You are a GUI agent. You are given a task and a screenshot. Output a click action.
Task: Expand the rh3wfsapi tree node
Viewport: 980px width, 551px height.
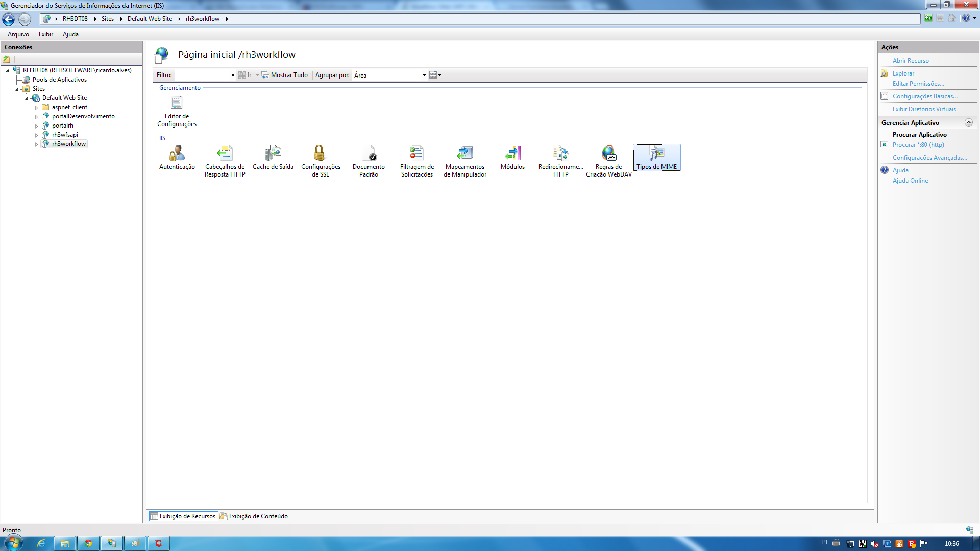click(x=36, y=135)
